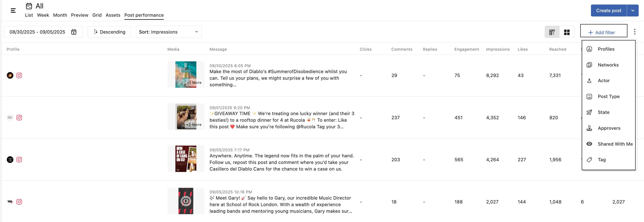The height and width of the screenshot is (222, 644).
Task: Choose the Shared With Me filter
Action: point(615,144)
